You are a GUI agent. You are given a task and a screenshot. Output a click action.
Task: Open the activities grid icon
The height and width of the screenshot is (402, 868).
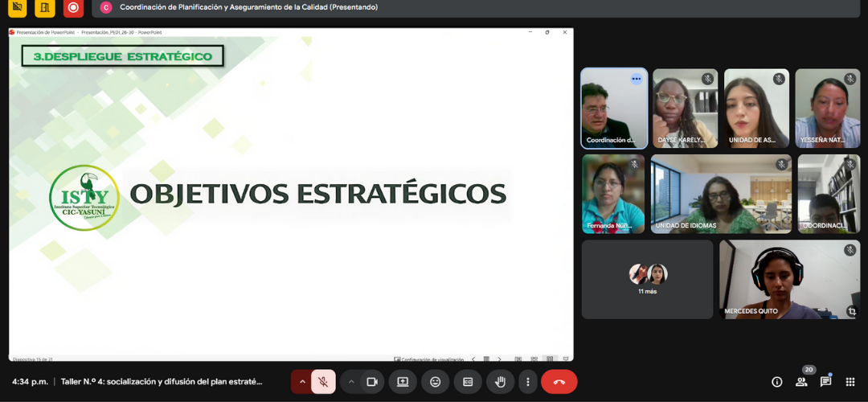click(850, 382)
